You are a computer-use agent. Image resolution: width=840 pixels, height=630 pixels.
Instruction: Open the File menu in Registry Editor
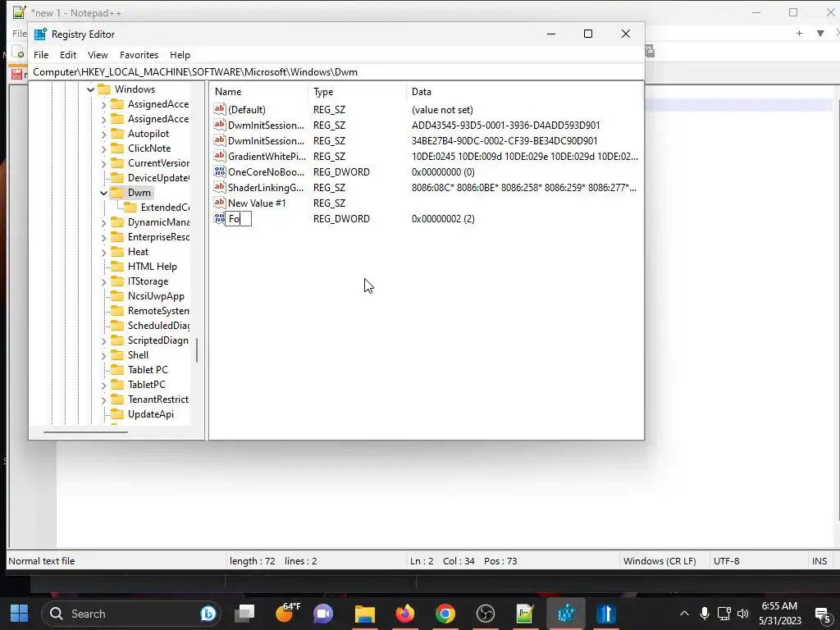coord(41,55)
